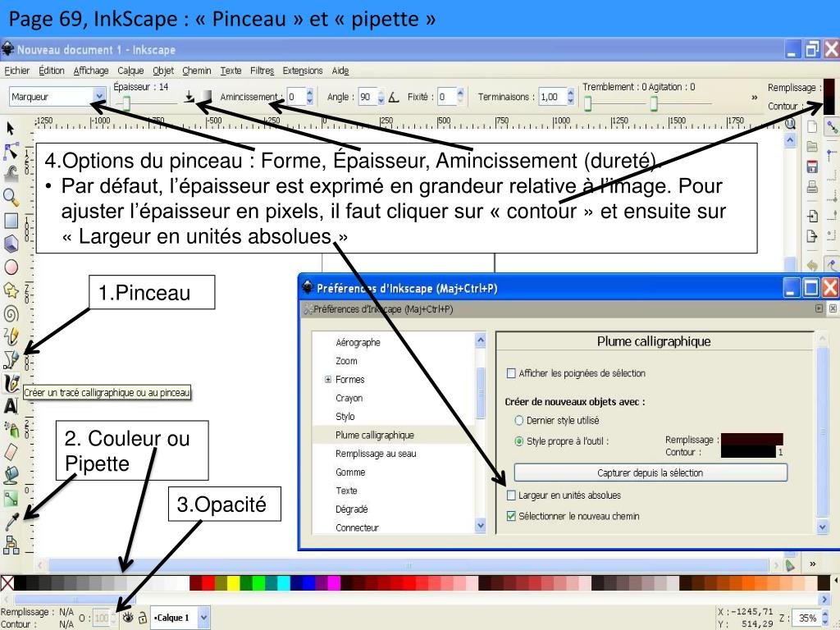Expand toolbar overflow chevron near Remplissage
This screenshot has width=840, height=630.
click(755, 98)
